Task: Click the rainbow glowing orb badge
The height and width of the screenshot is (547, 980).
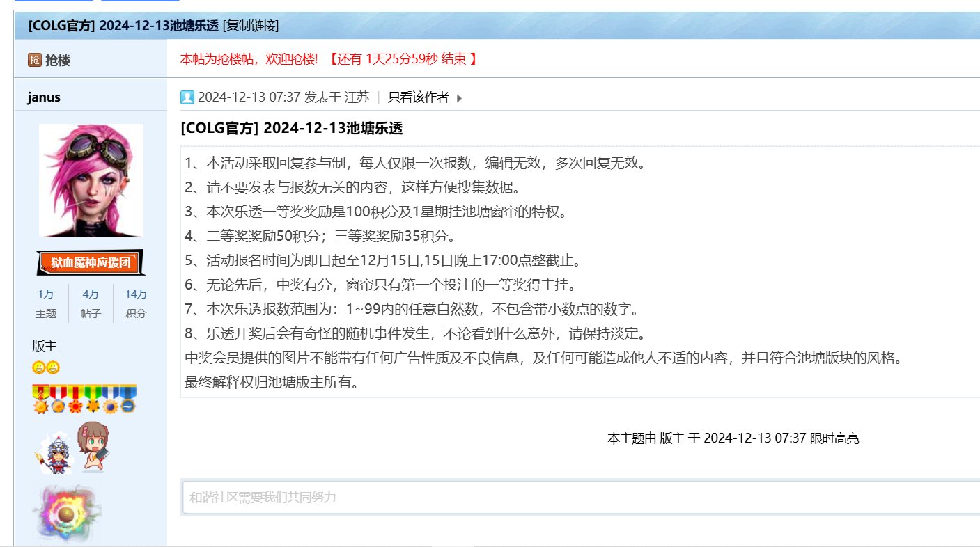Action: [x=66, y=514]
